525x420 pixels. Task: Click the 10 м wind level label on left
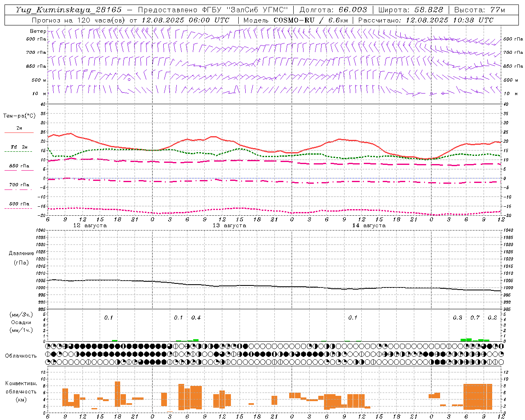(39, 94)
